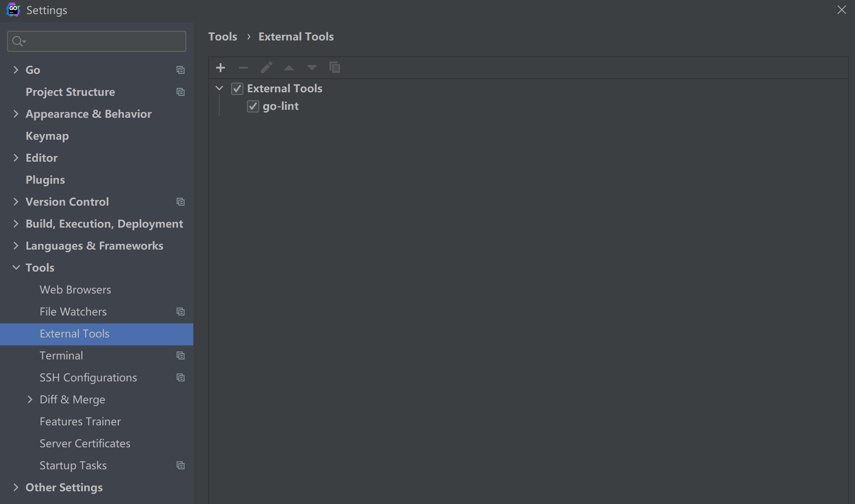Collapse the Tools section in sidebar

click(x=16, y=268)
